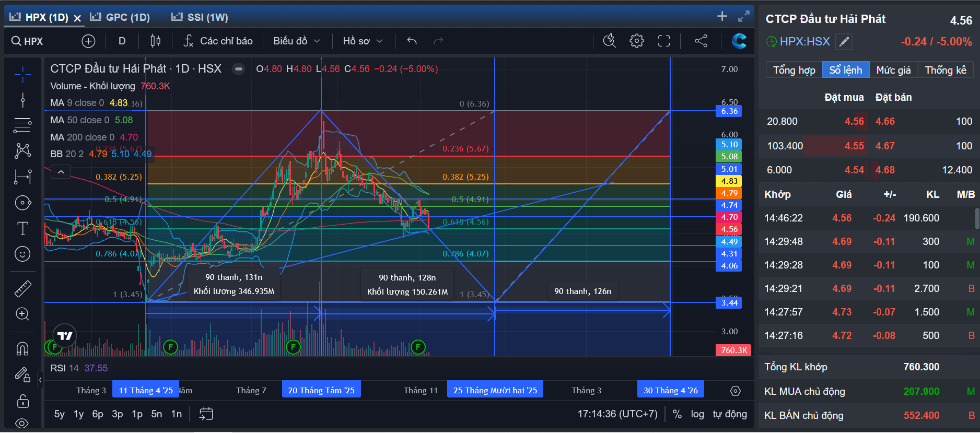
Task: Toggle stay in drawing mode
Action: pos(22,375)
